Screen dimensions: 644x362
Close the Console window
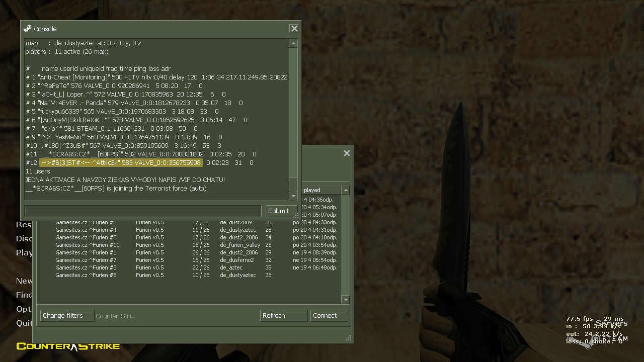pos(294,29)
